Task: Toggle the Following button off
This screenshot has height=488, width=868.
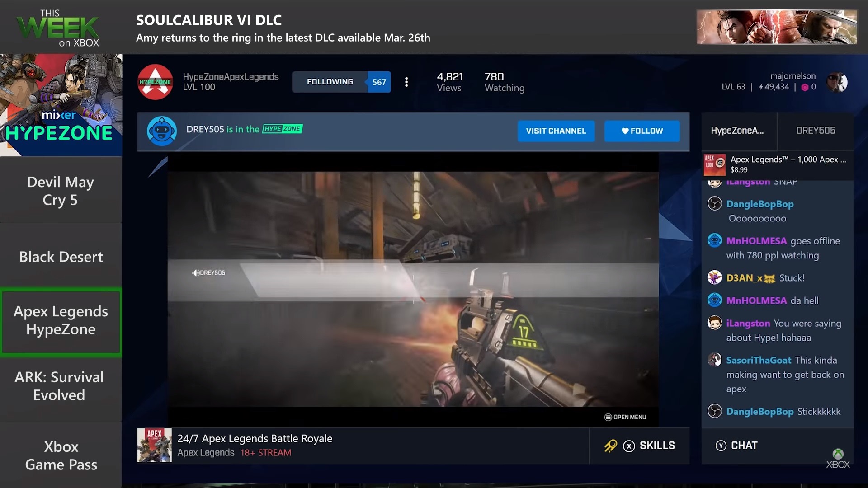Action: [x=330, y=82]
